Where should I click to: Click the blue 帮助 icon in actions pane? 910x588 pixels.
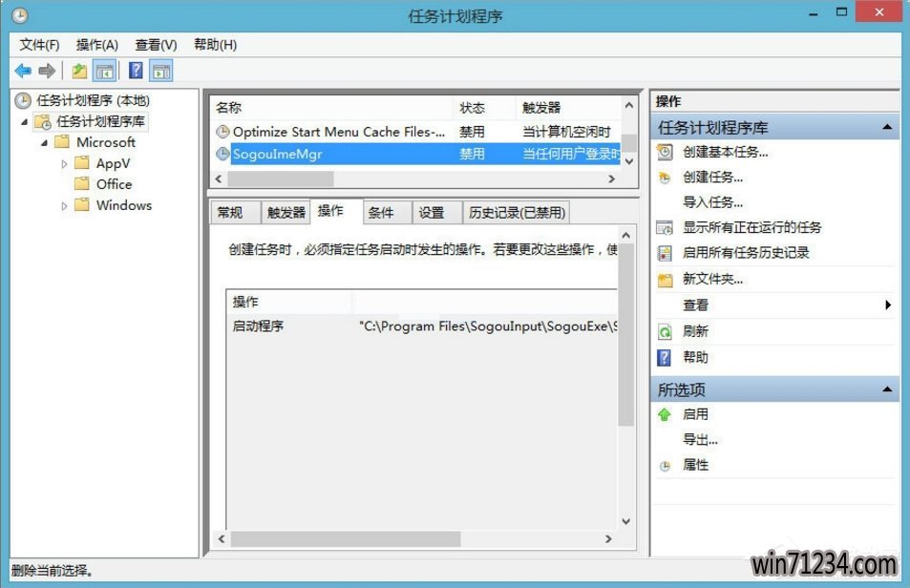[x=664, y=358]
